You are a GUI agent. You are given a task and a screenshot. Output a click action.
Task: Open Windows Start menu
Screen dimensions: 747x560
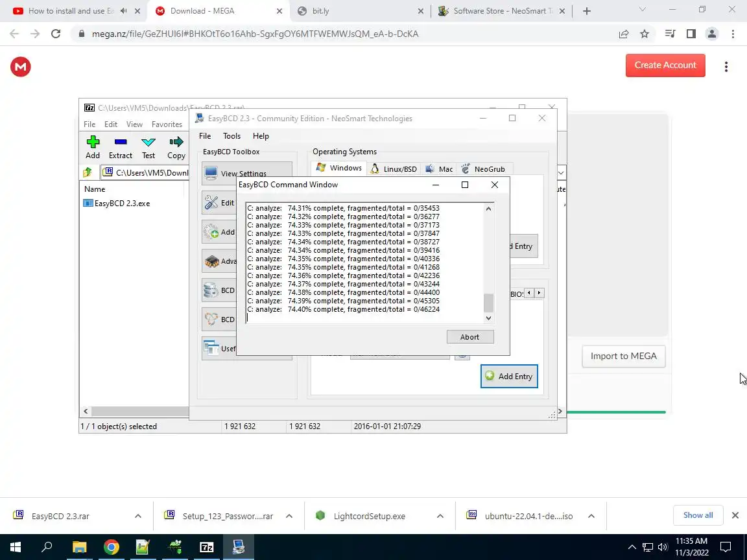click(x=16, y=546)
